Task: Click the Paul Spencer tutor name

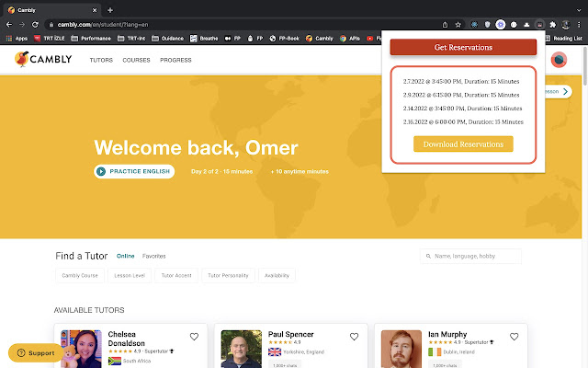Action: [x=290, y=334]
